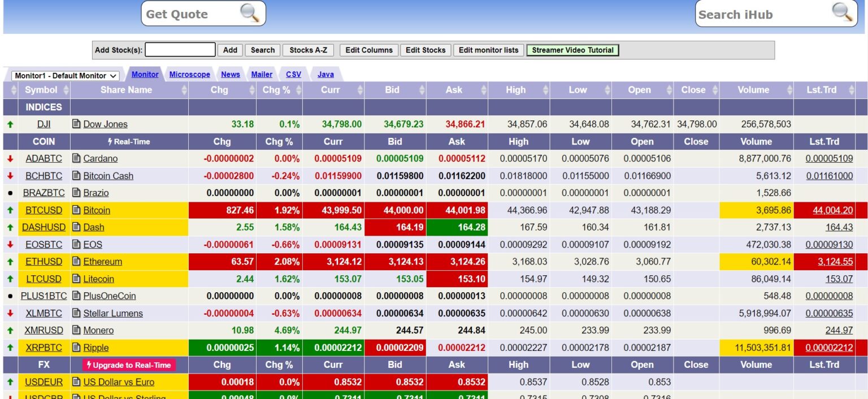The height and width of the screenshot is (399, 868).
Task: Switch to the Monitor tab
Action: pos(145,75)
